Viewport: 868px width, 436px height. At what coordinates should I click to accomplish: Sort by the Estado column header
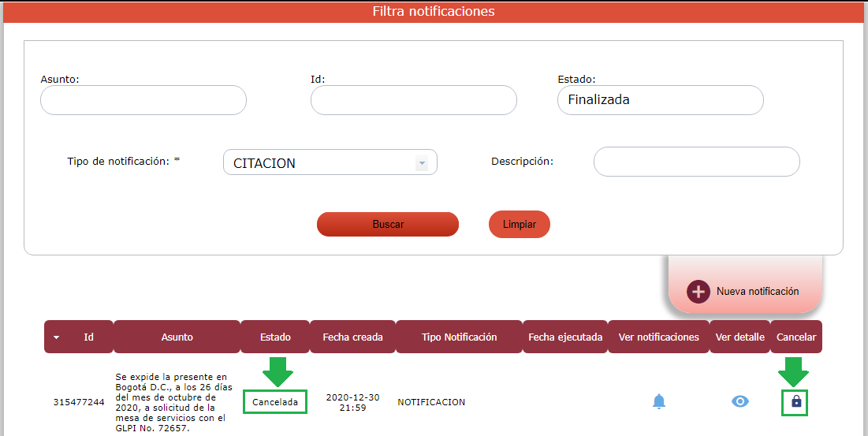pos(275,337)
